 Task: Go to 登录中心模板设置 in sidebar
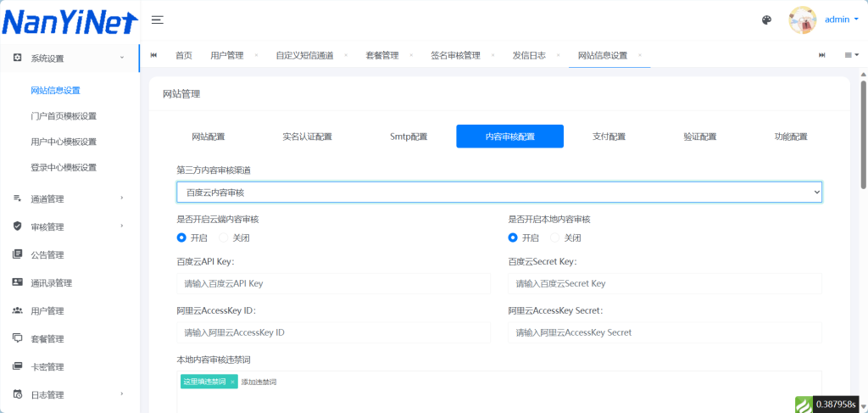pos(64,167)
